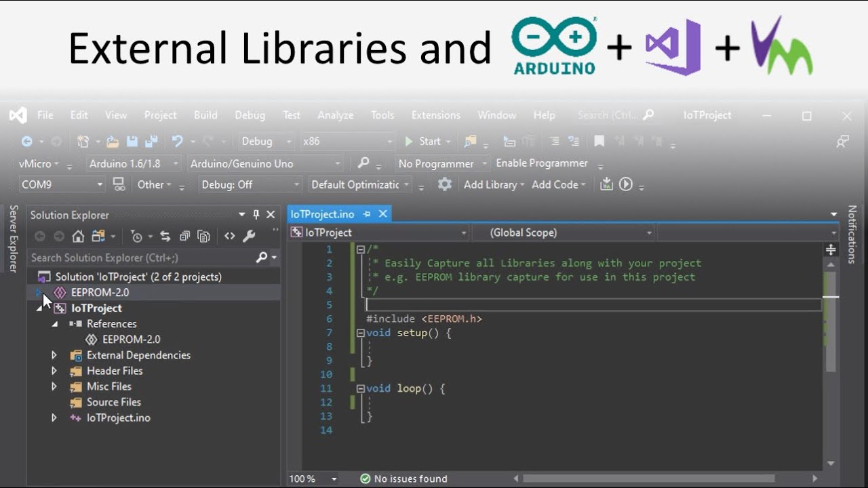Image resolution: width=868 pixels, height=488 pixels.
Task: Pin the Solution Explorer panel
Action: (x=256, y=215)
